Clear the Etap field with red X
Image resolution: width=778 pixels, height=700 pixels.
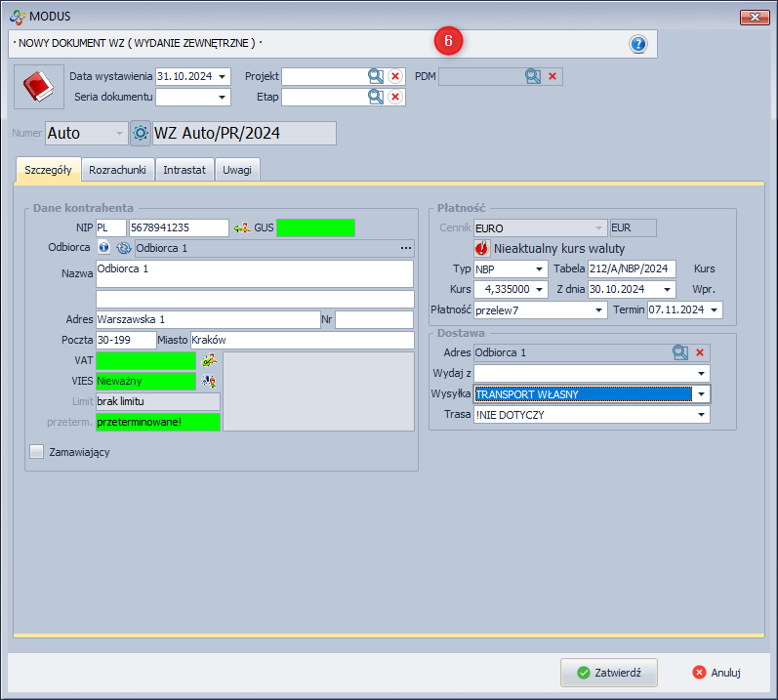point(395,97)
